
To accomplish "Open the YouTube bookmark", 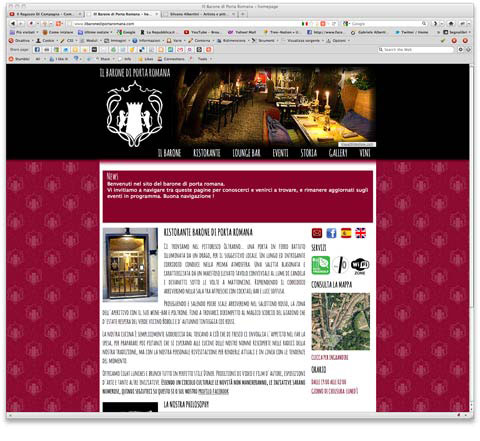I will pos(202,32).
